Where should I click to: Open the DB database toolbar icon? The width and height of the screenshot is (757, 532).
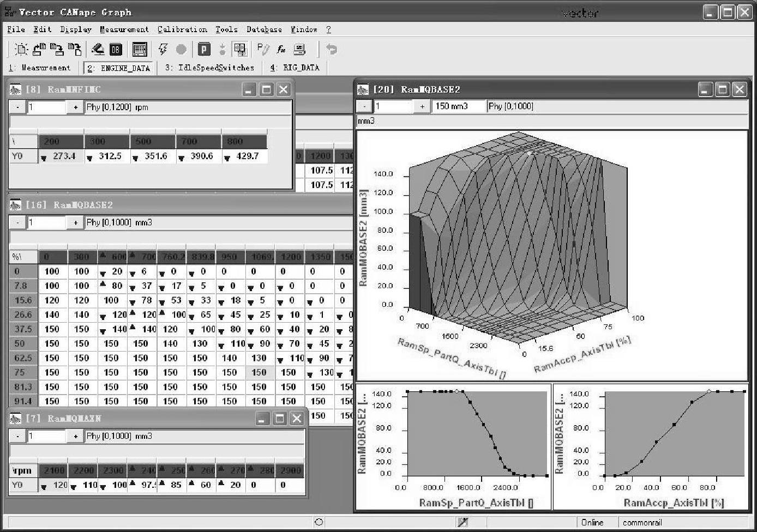point(116,50)
